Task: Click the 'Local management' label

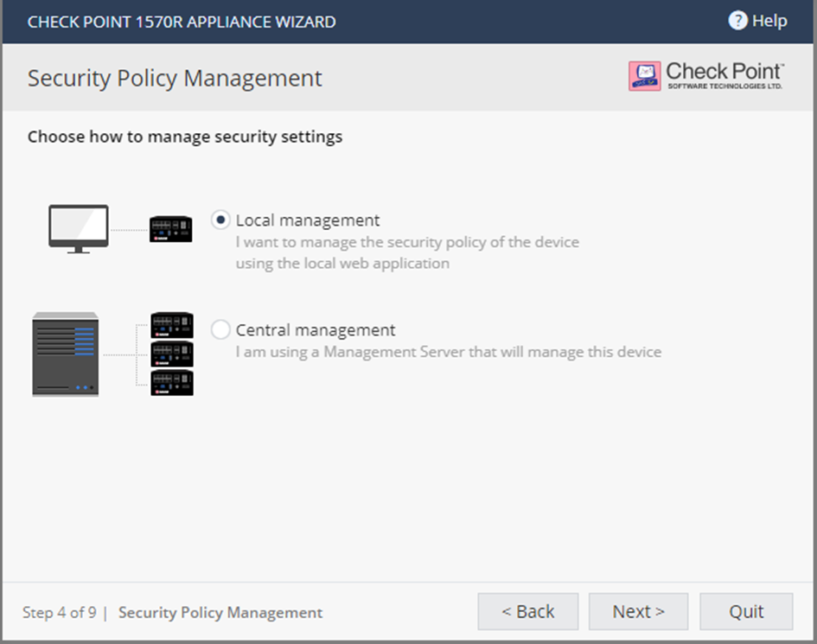Action: coord(308,220)
